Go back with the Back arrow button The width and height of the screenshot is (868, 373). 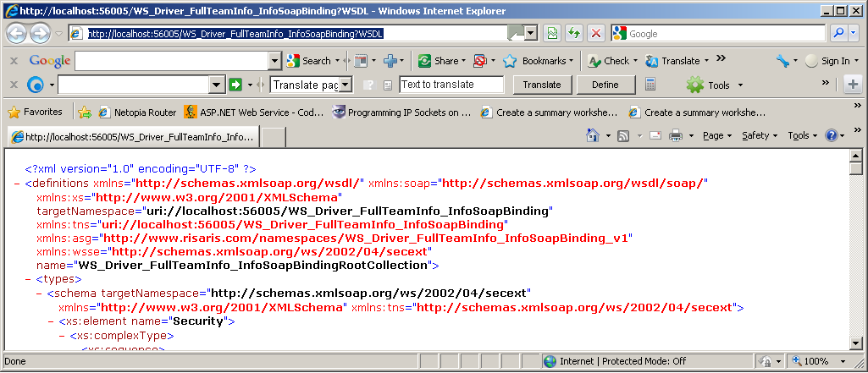[17, 34]
